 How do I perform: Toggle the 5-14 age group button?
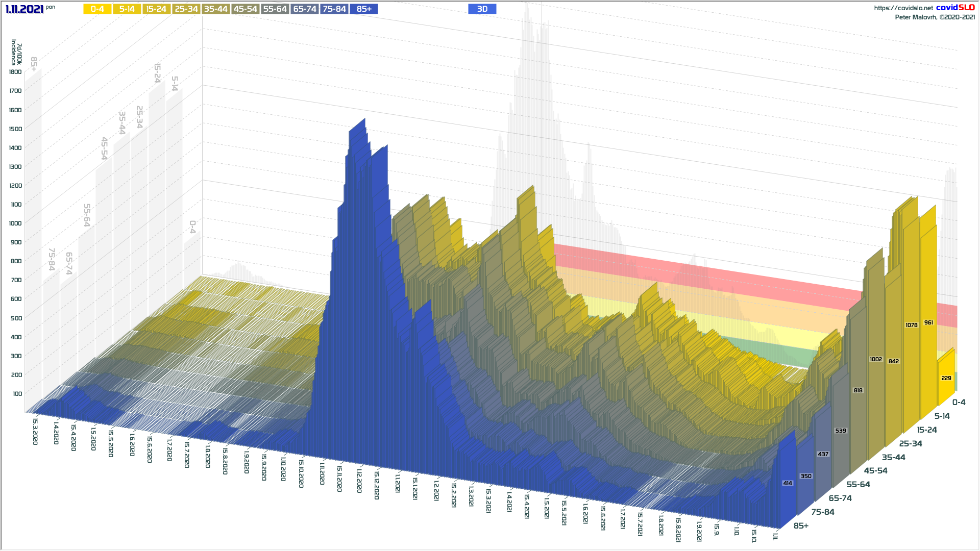click(127, 9)
